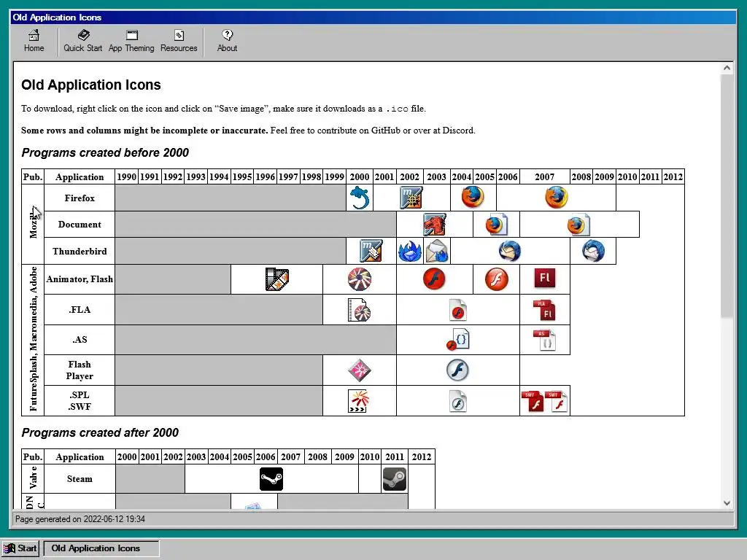This screenshot has width=747, height=560.
Task: Select the 2007 .FLA red file icon
Action: point(544,310)
